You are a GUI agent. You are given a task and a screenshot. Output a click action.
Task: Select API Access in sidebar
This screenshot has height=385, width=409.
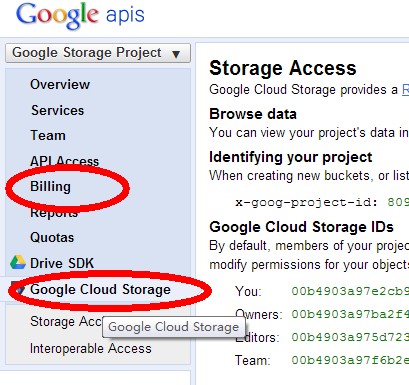64,161
